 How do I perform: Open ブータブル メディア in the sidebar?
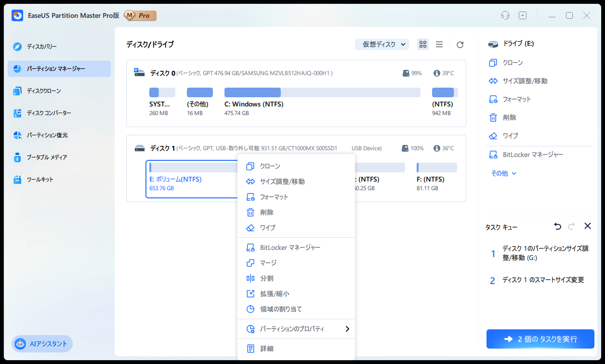click(59, 157)
